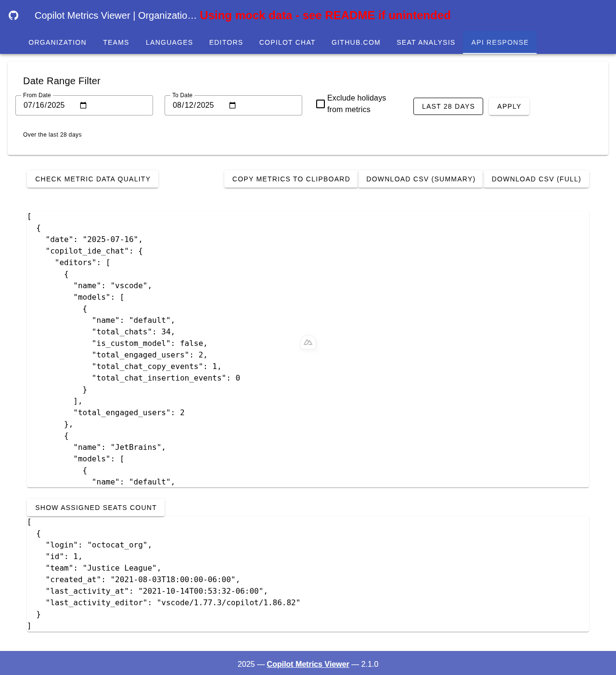This screenshot has height=675, width=616.
Task: Copy metrics to clipboard
Action: coord(291,179)
